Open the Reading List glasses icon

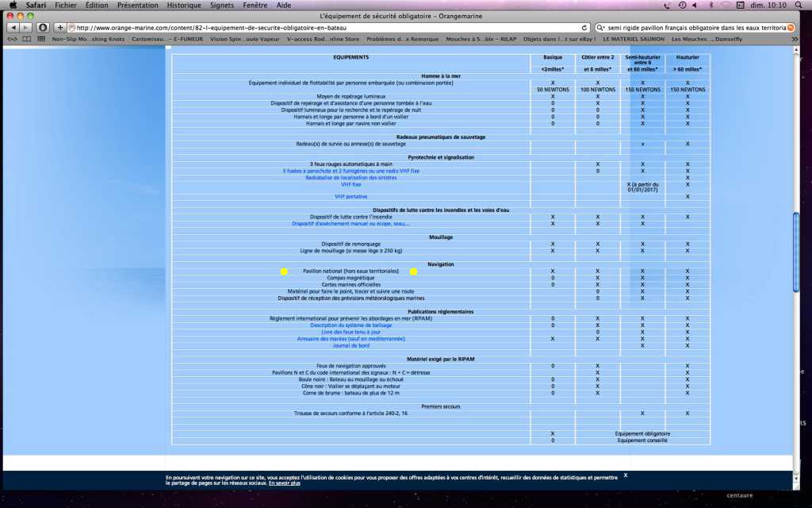11,38
